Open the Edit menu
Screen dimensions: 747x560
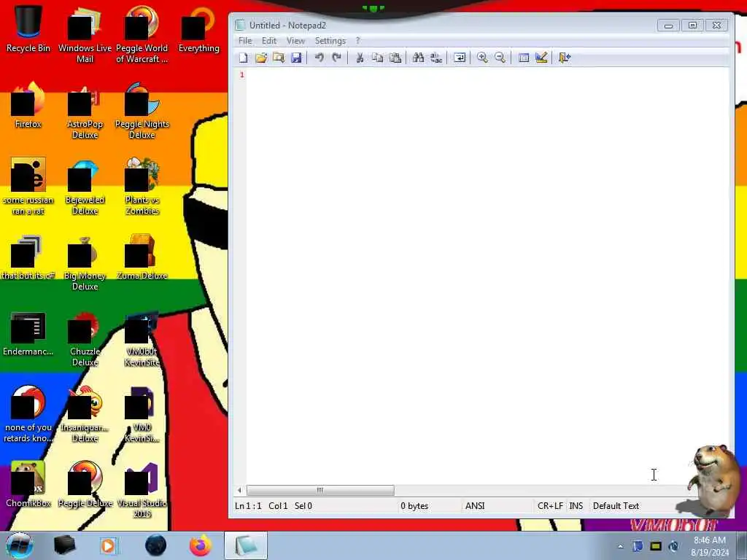pos(269,41)
